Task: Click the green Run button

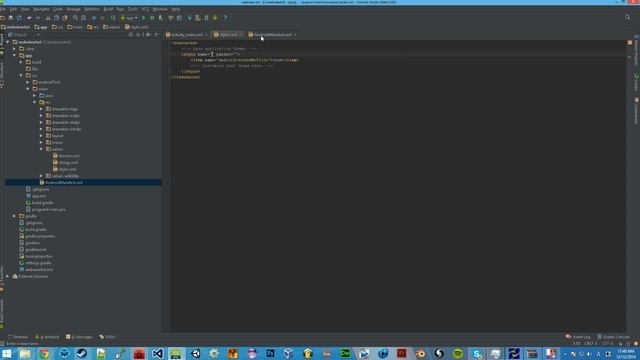Action: pyautogui.click(x=143, y=18)
